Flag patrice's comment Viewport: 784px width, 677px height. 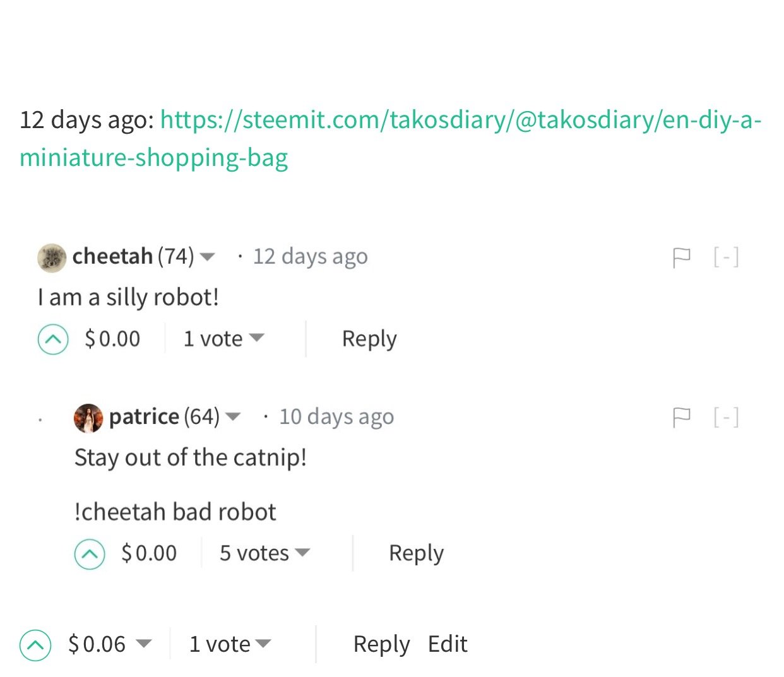(682, 417)
